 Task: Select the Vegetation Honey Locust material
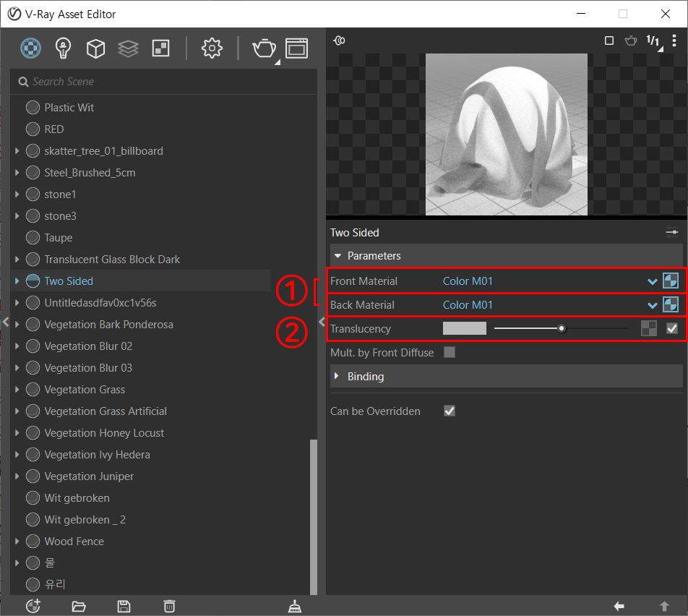[x=104, y=433]
